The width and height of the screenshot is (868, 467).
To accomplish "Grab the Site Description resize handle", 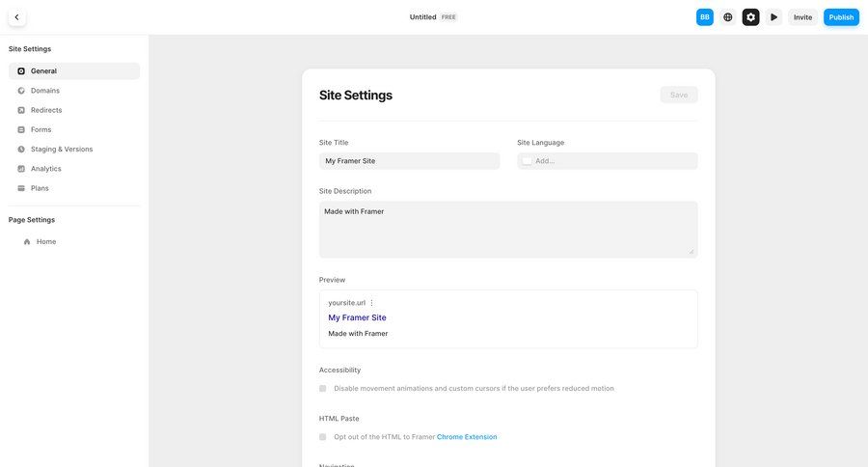I will click(x=692, y=252).
